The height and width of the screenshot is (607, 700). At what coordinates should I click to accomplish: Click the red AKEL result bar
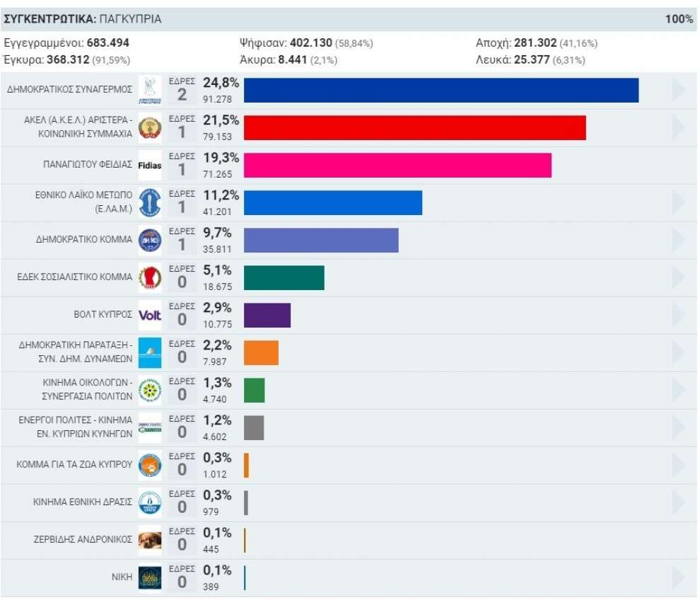click(x=415, y=128)
